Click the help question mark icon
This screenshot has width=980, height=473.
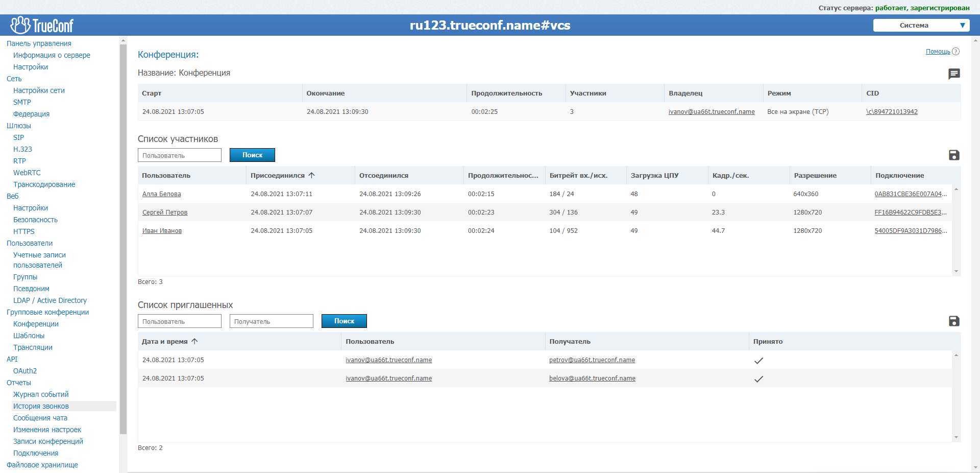(956, 52)
